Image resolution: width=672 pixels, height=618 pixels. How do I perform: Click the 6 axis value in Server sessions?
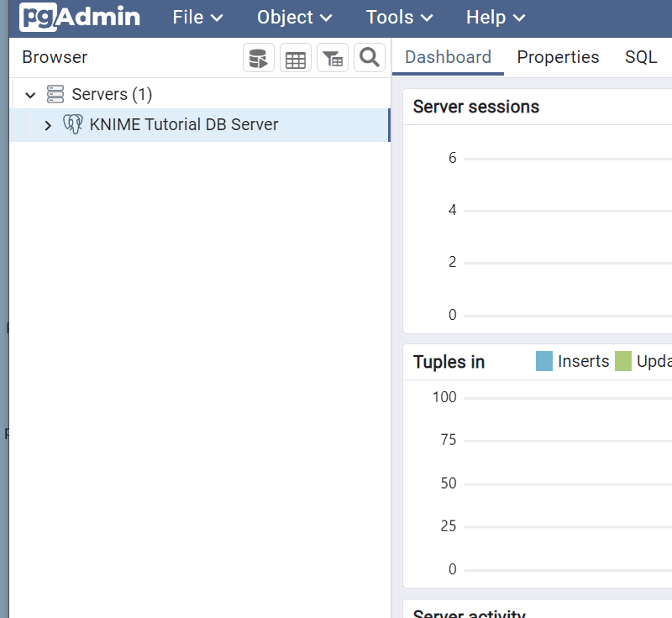point(452,158)
